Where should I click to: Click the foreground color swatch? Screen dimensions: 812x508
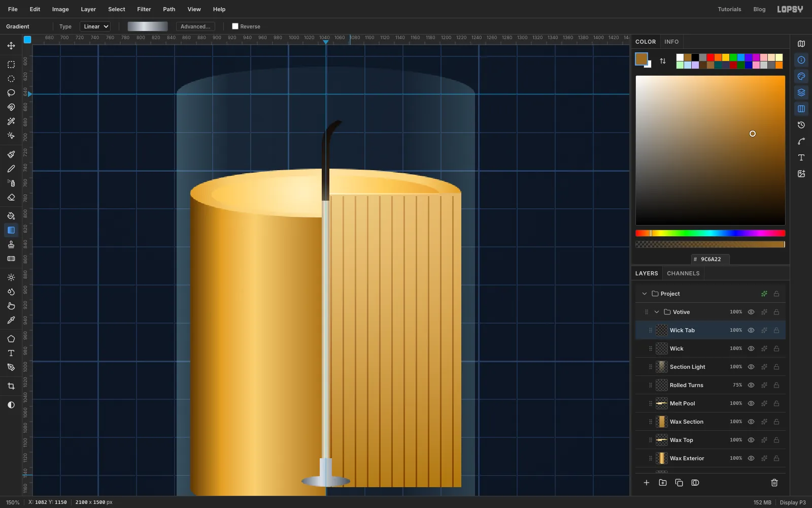pyautogui.click(x=641, y=59)
